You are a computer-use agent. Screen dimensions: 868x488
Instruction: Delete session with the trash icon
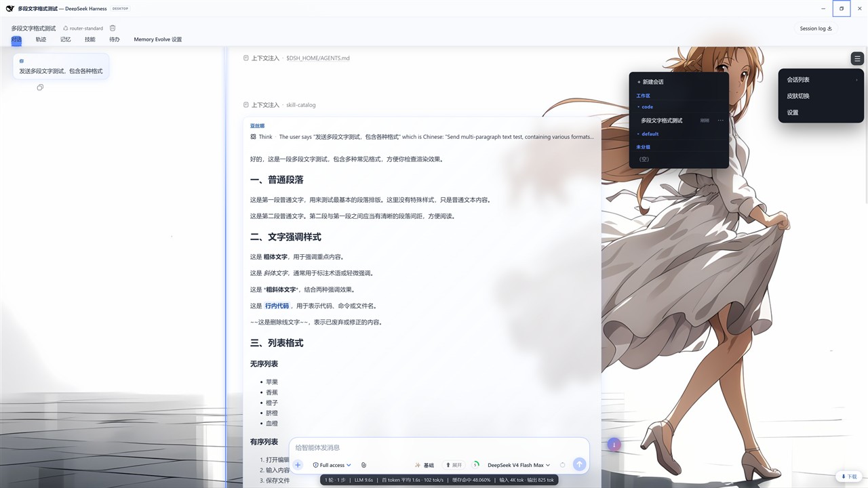pos(113,28)
